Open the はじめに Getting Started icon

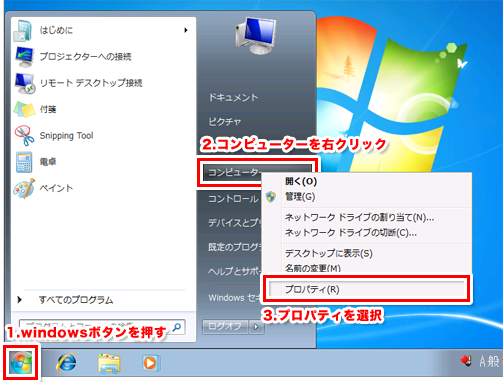click(x=23, y=31)
